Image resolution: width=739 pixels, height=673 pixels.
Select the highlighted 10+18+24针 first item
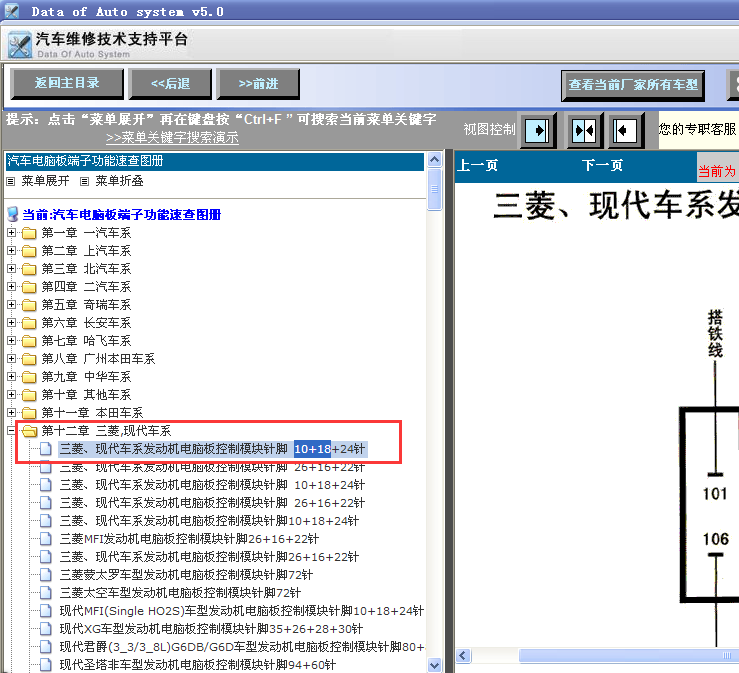[212, 449]
